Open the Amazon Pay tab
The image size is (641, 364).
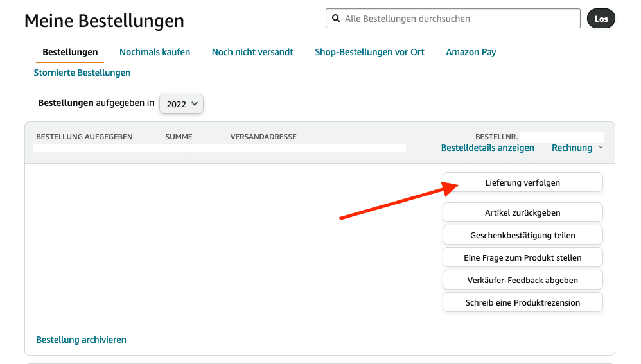point(471,52)
